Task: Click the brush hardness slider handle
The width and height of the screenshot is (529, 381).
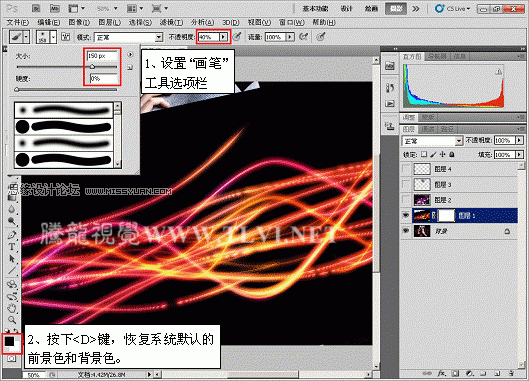Action: (17, 89)
